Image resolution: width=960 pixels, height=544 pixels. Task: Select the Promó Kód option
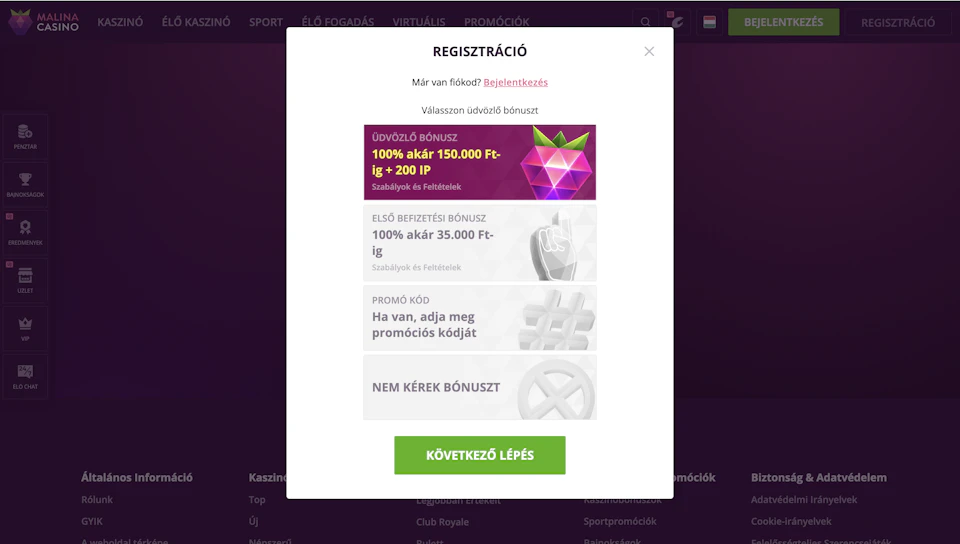[479, 318]
